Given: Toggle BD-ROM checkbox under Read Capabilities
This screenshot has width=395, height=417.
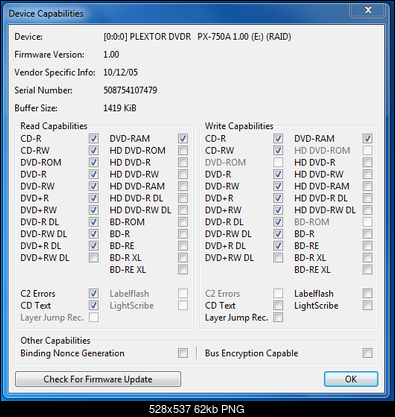Looking at the screenshot, I should (x=183, y=222).
